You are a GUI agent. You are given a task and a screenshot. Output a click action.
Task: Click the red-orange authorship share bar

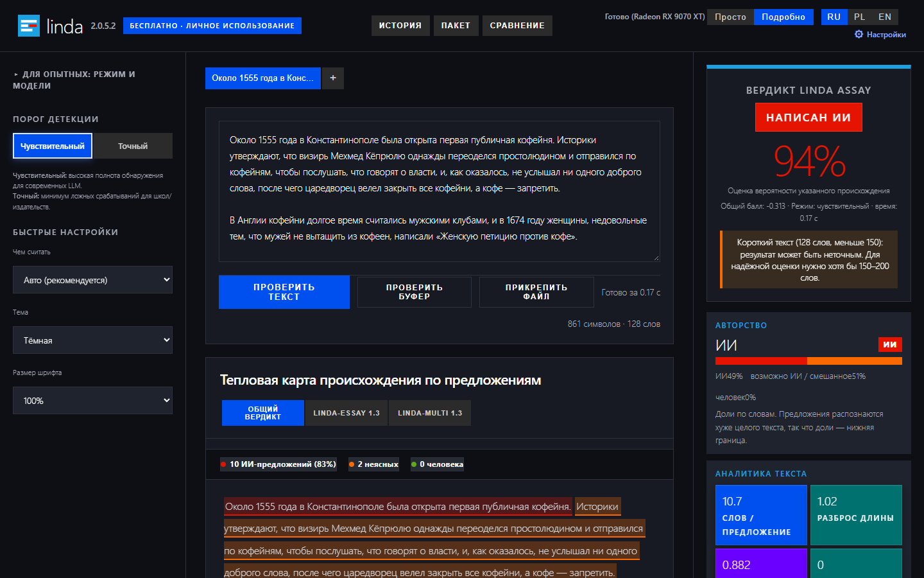pyautogui.click(x=809, y=361)
